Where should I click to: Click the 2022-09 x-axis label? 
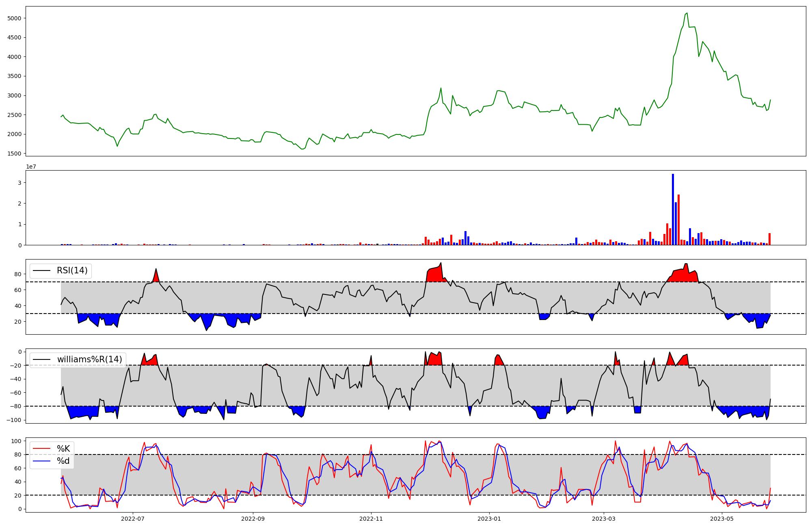(x=253, y=519)
